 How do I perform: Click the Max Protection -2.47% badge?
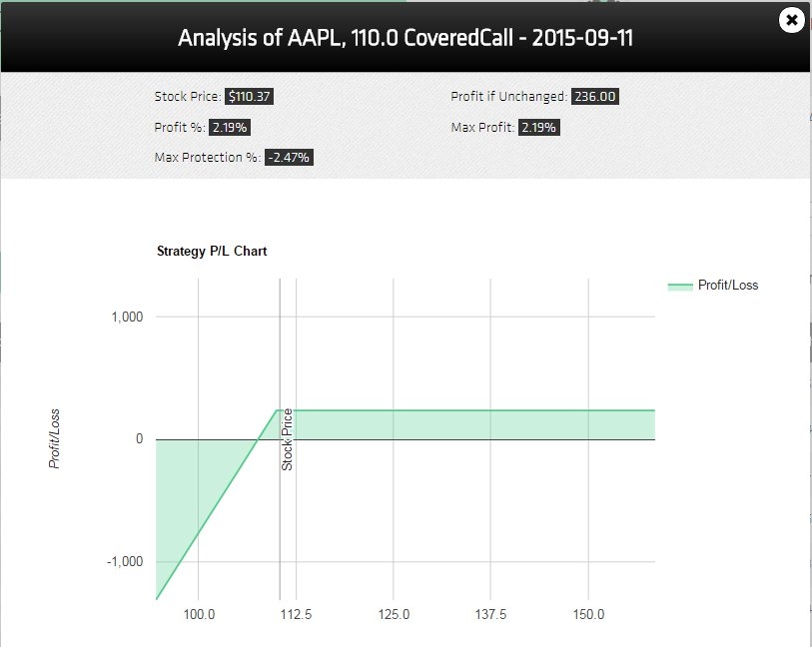tap(289, 158)
